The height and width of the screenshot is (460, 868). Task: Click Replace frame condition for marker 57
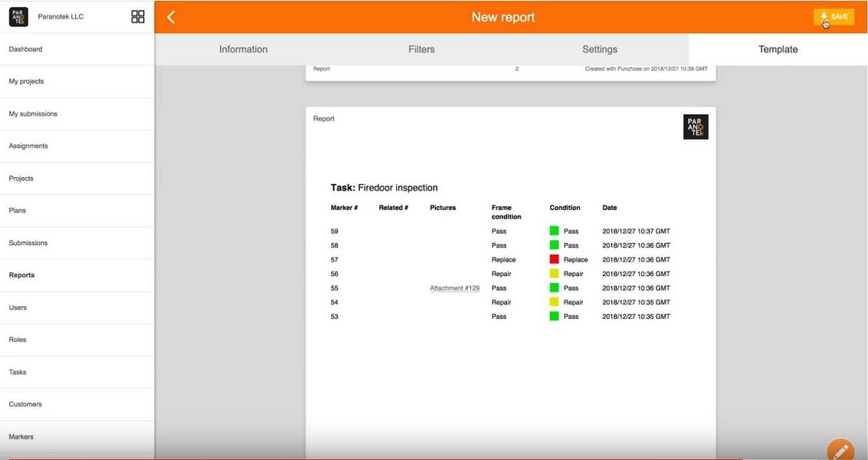[503, 259]
